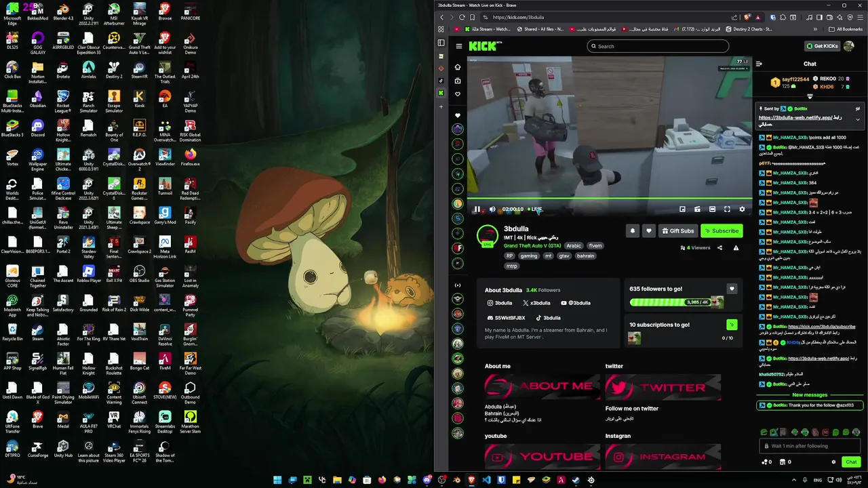This screenshot has width=868, height=488.
Task: Click the followers goal progress bar
Action: click(676, 302)
